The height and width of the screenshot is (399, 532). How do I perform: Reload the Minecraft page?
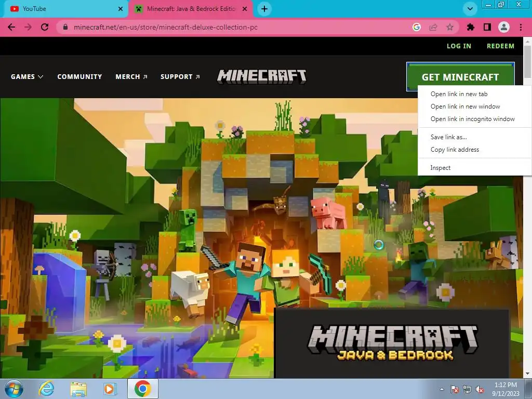tap(45, 27)
